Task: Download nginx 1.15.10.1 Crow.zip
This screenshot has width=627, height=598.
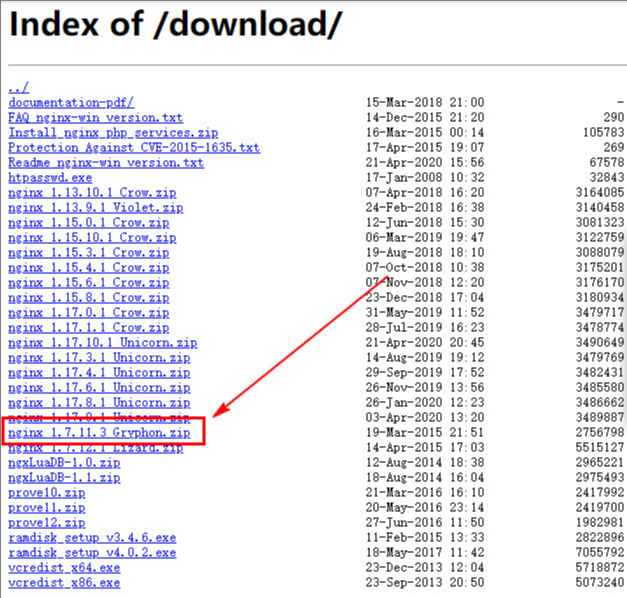Action: (92, 238)
